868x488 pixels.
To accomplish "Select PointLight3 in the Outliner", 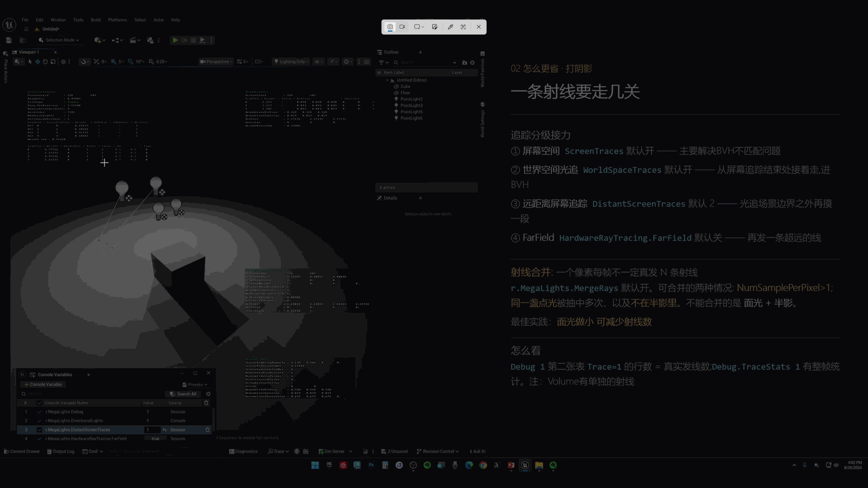I will 411,106.
